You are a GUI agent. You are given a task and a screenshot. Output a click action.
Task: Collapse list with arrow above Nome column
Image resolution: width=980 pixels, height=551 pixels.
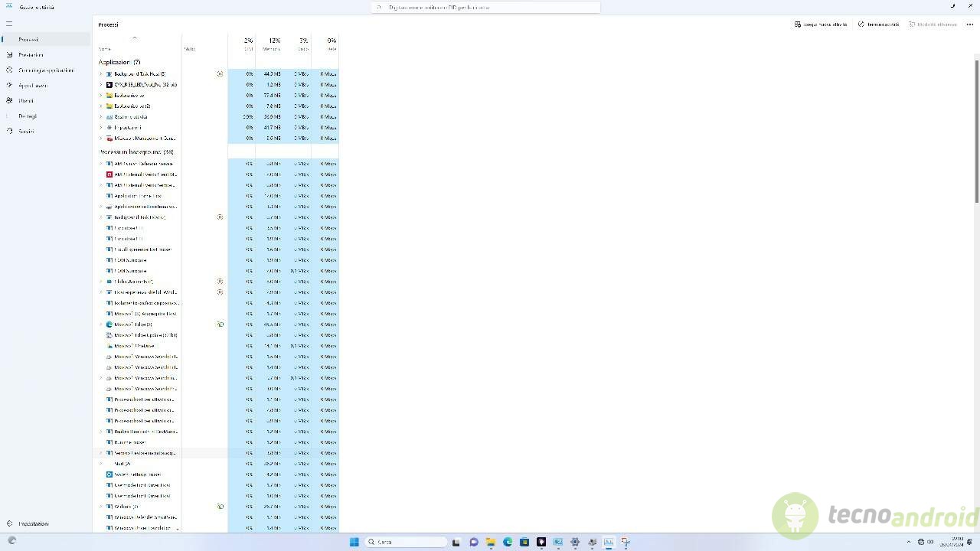(135, 37)
